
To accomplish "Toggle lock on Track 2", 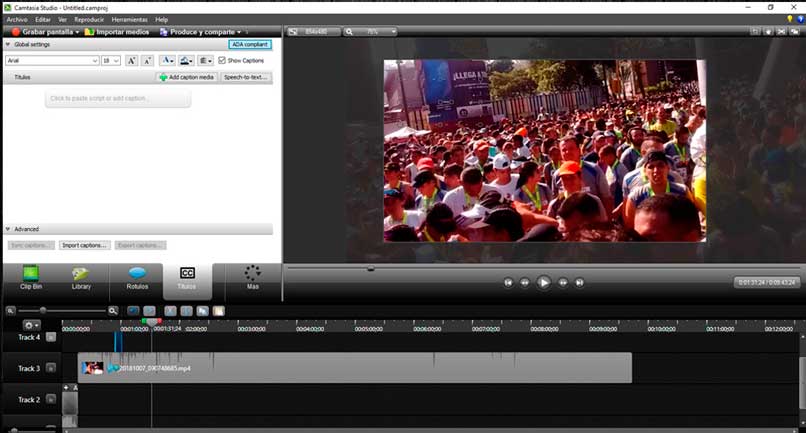I will (51, 399).
